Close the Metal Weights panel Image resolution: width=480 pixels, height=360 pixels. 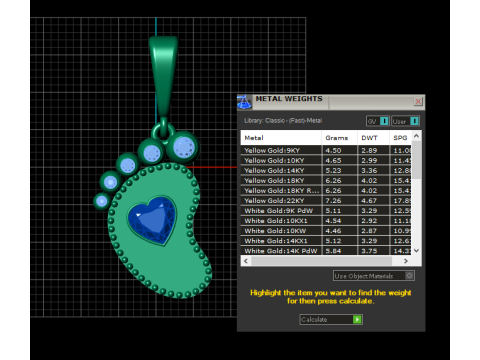tap(418, 101)
